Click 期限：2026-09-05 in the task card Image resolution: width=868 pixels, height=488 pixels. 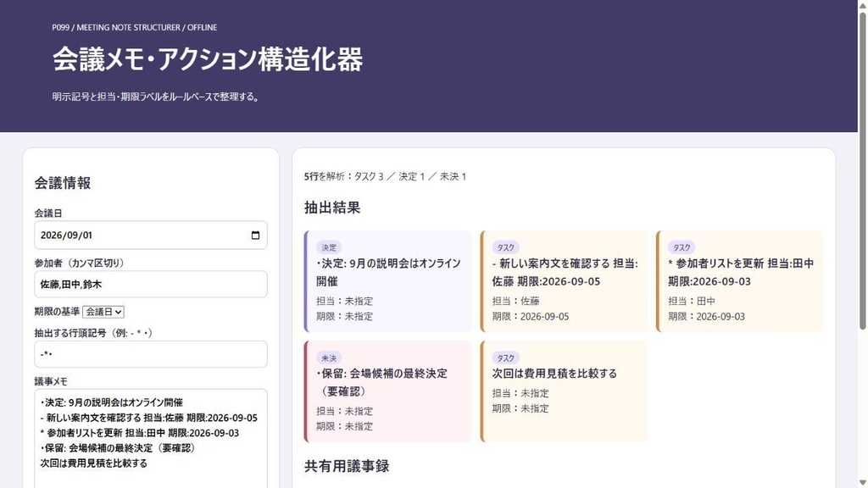coord(531,317)
